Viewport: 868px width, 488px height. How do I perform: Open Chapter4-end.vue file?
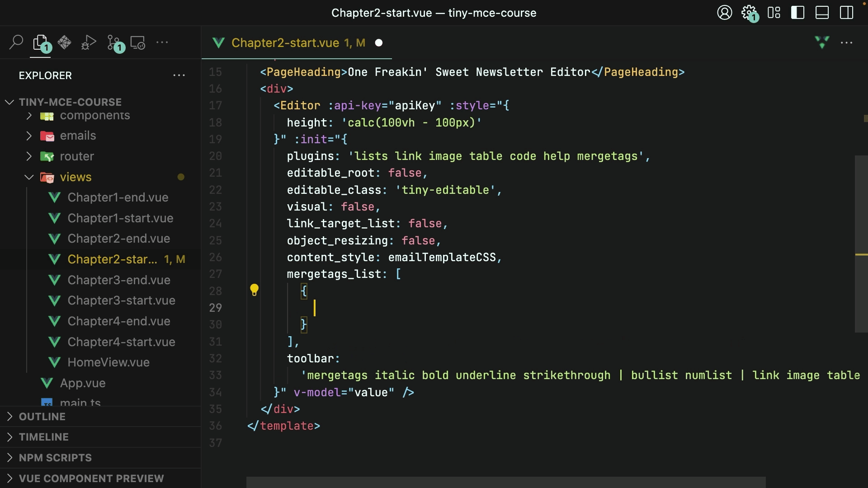(119, 321)
